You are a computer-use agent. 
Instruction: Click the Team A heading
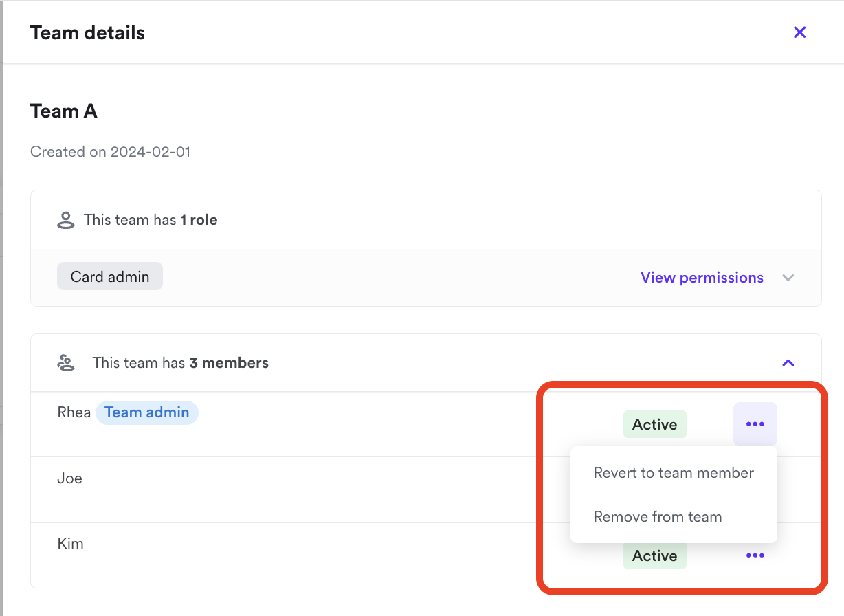64,111
